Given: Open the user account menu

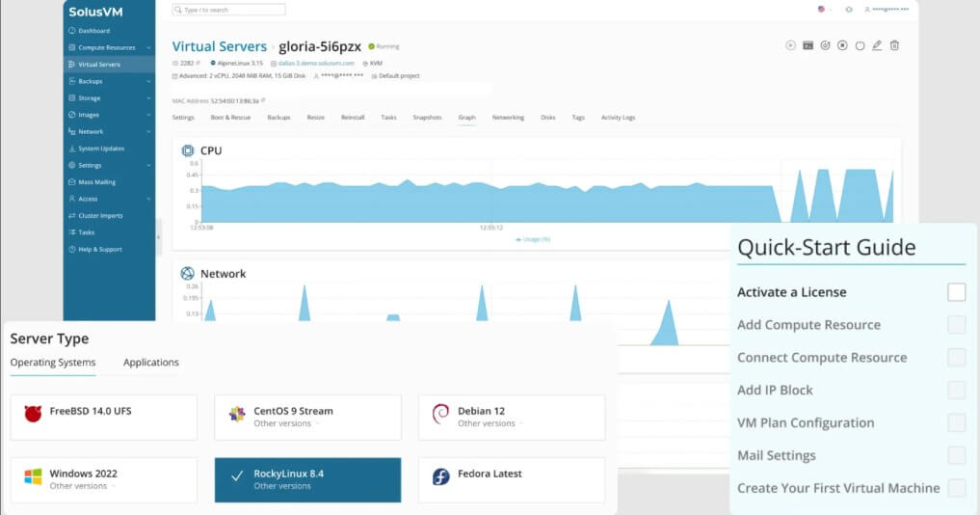Looking at the screenshot, I should coord(887,10).
